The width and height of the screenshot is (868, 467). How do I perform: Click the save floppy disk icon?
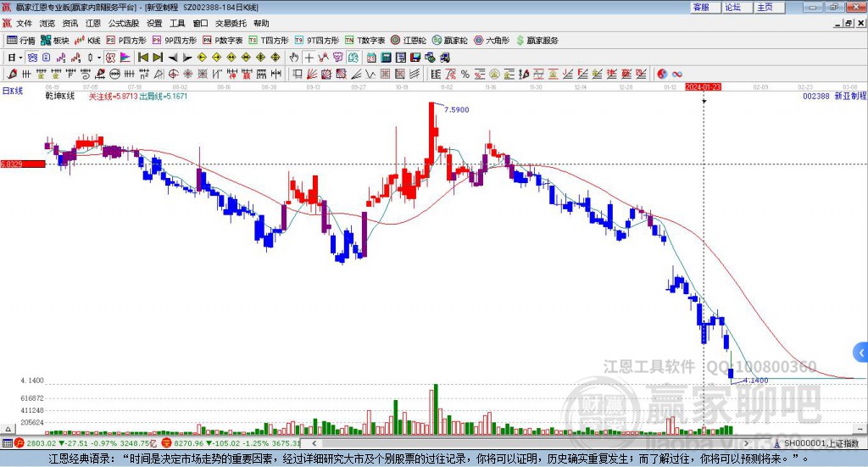[x=415, y=58]
